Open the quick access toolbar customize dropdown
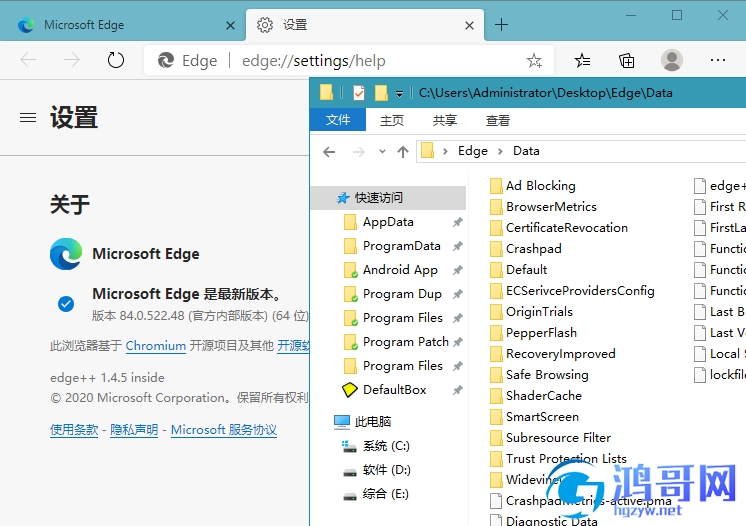 [x=400, y=94]
